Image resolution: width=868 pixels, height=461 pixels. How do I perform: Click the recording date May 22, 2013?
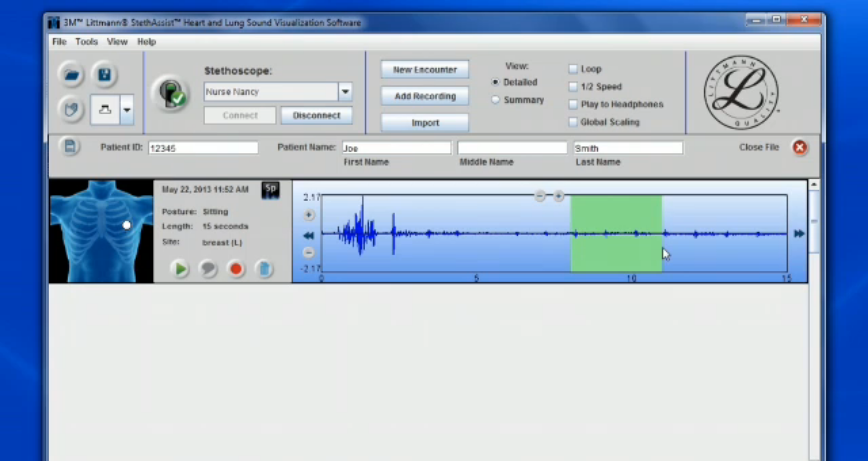tap(205, 189)
